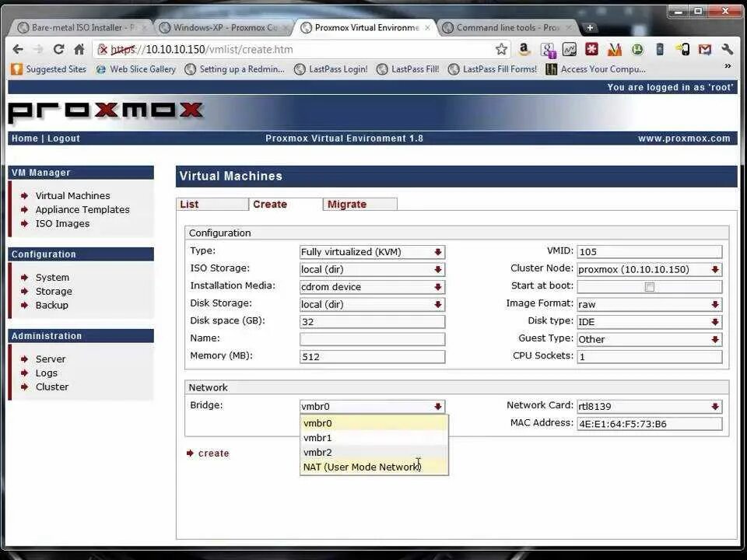Open Appliance Templates in sidebar
The image size is (747, 560).
pyautogui.click(x=82, y=209)
